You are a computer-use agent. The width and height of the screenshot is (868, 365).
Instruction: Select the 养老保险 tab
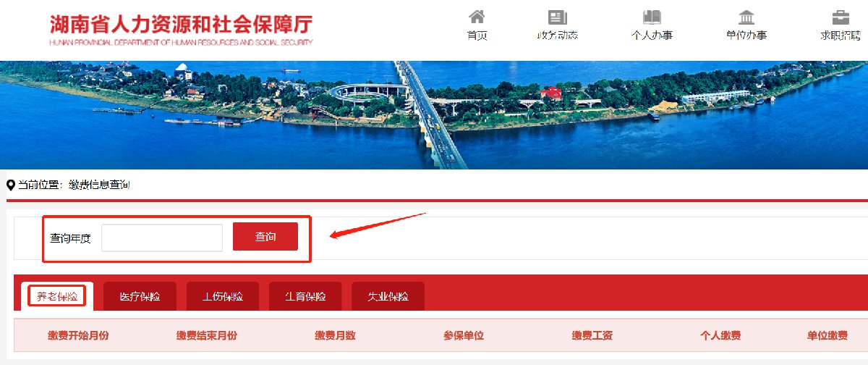pos(57,296)
